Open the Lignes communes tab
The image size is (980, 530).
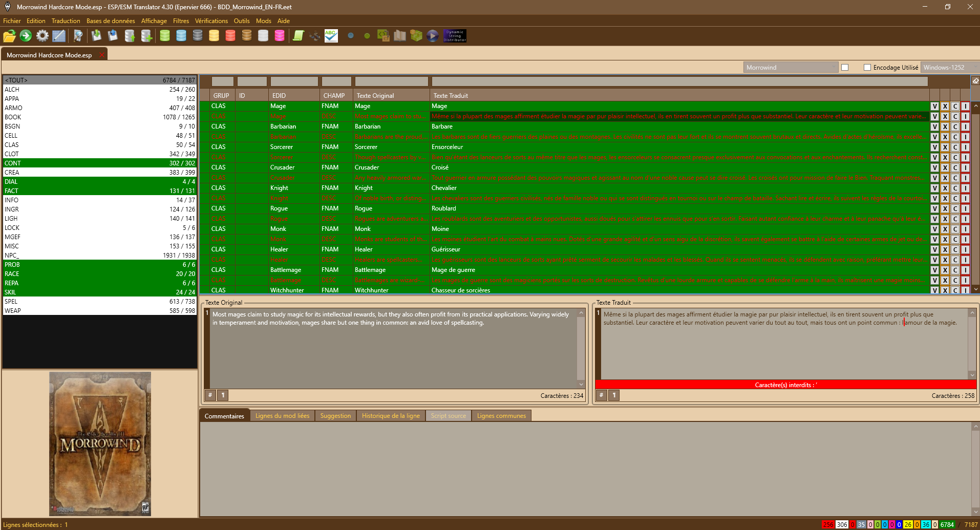501,416
